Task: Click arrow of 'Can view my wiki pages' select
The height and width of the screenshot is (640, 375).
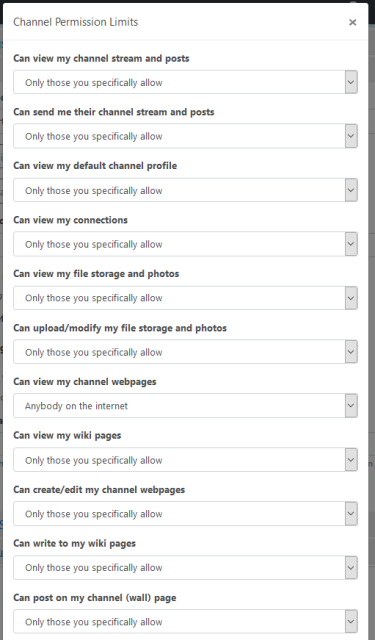Action: 351,460
